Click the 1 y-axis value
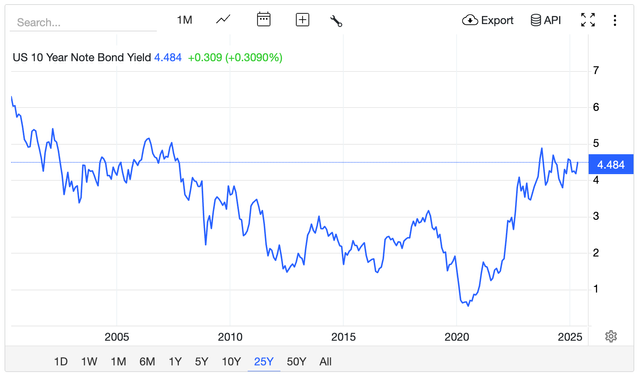 coord(596,289)
